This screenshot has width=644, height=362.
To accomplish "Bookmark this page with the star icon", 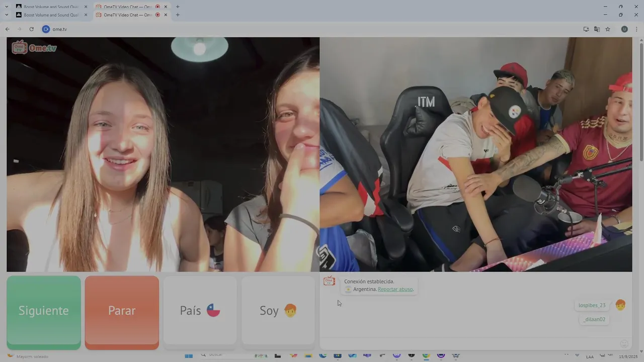I will [608, 29].
